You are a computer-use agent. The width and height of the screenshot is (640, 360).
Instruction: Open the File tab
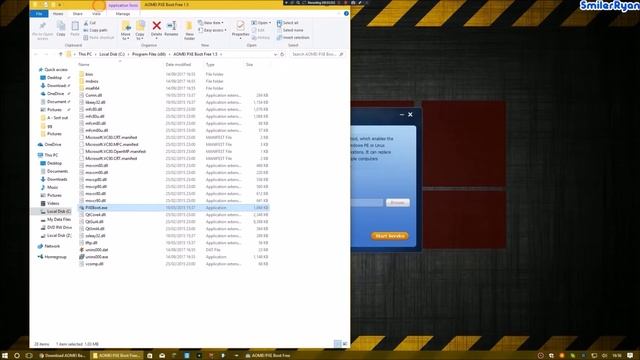coord(39,14)
